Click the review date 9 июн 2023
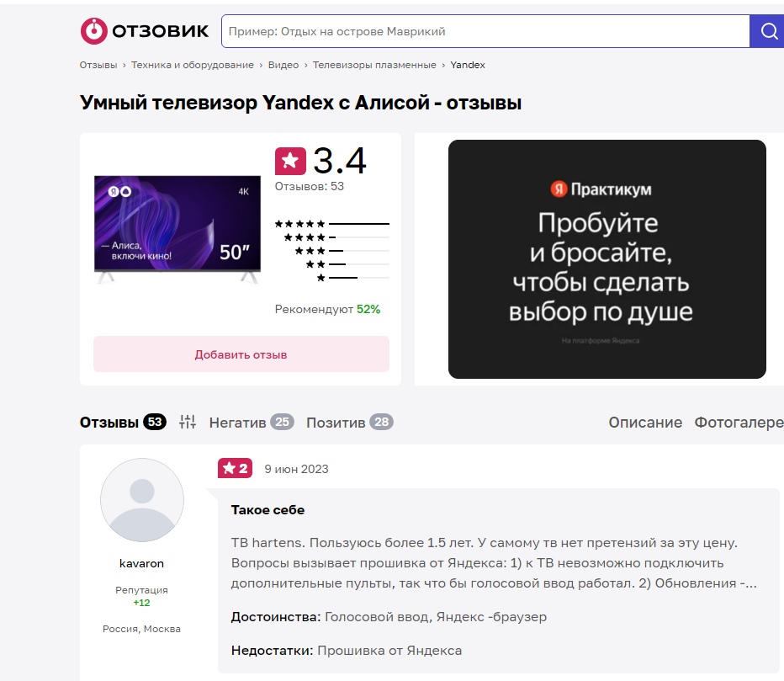Image resolution: width=784 pixels, height=681 pixels. coord(296,469)
